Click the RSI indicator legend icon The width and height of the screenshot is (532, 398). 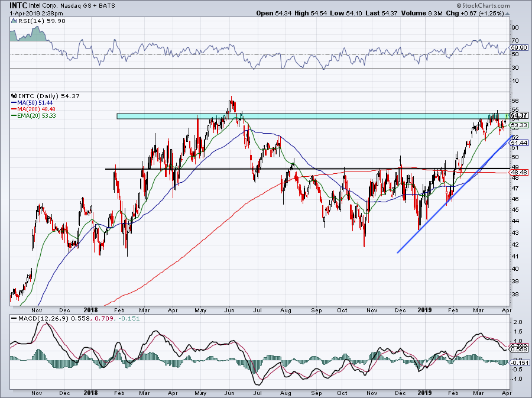pos(14,21)
